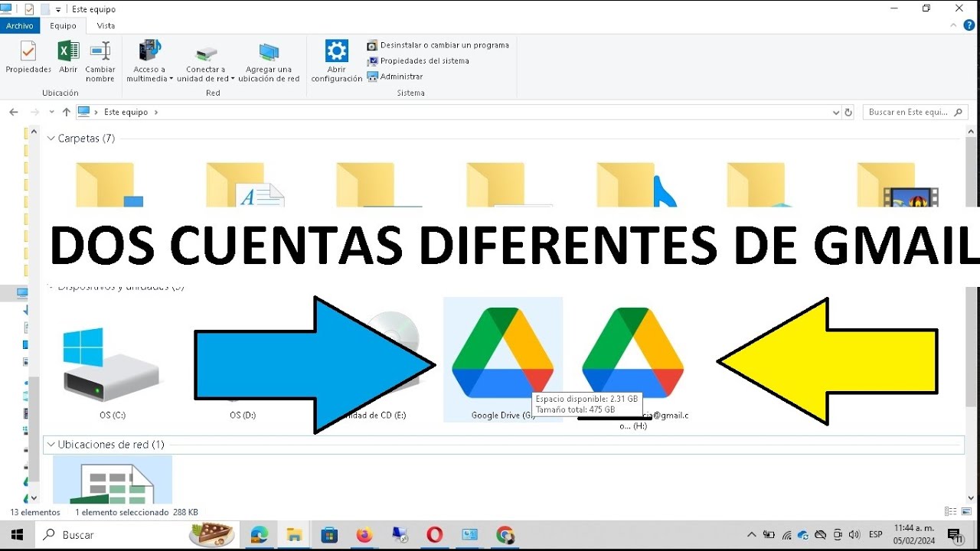Open the quick access toolbar customize arrow
Viewport: 980px width, 551px height.
click(x=58, y=9)
